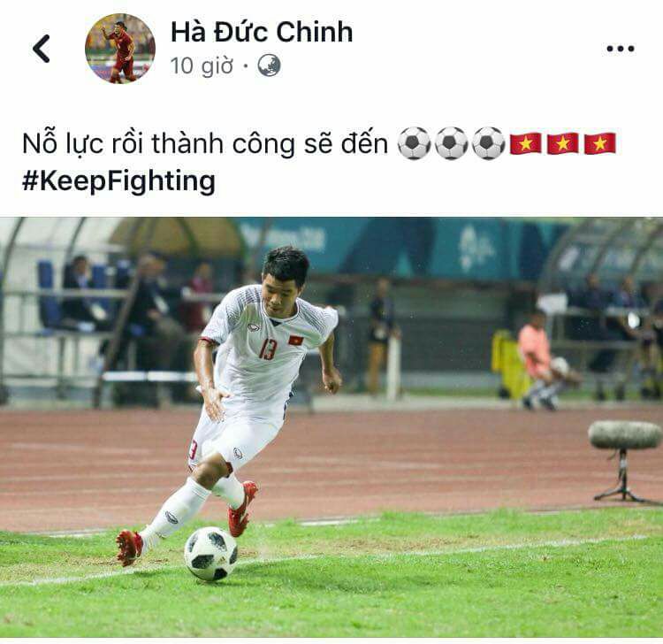Click the middle soccer ball emoji
Image resolution: width=663 pixels, height=644 pixels.
click(x=451, y=143)
